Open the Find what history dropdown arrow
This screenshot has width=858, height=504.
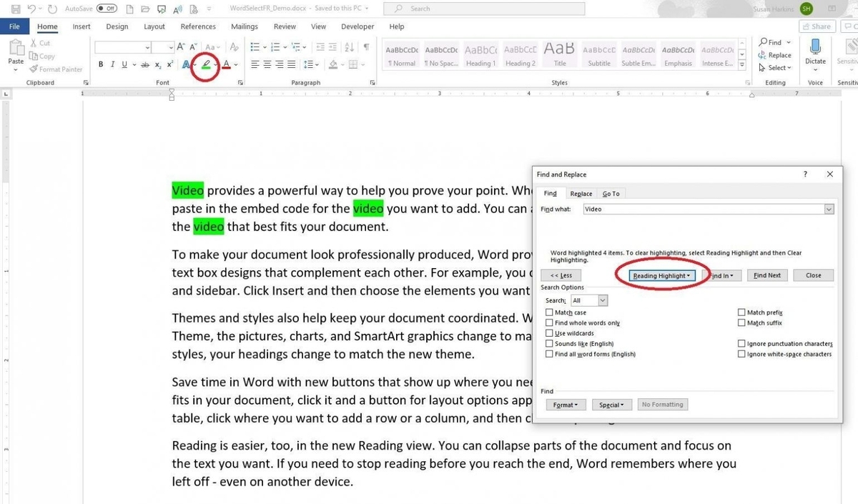click(829, 209)
